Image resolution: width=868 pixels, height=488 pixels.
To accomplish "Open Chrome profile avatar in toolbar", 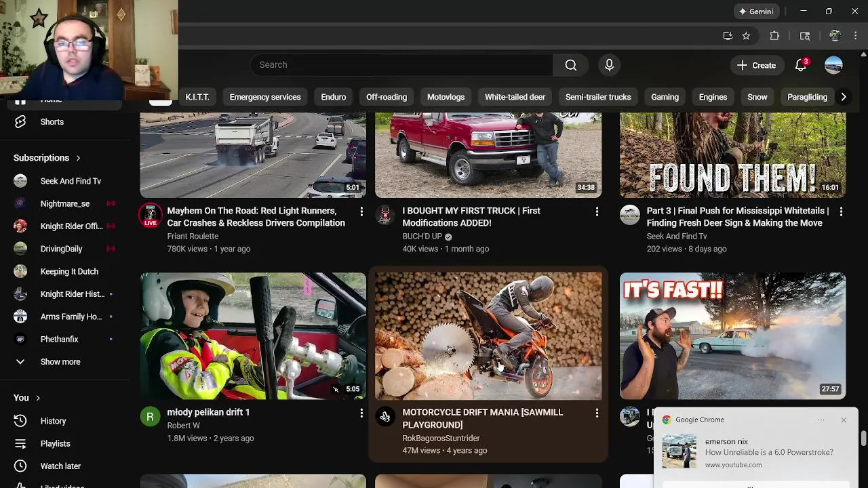I will tap(835, 36).
